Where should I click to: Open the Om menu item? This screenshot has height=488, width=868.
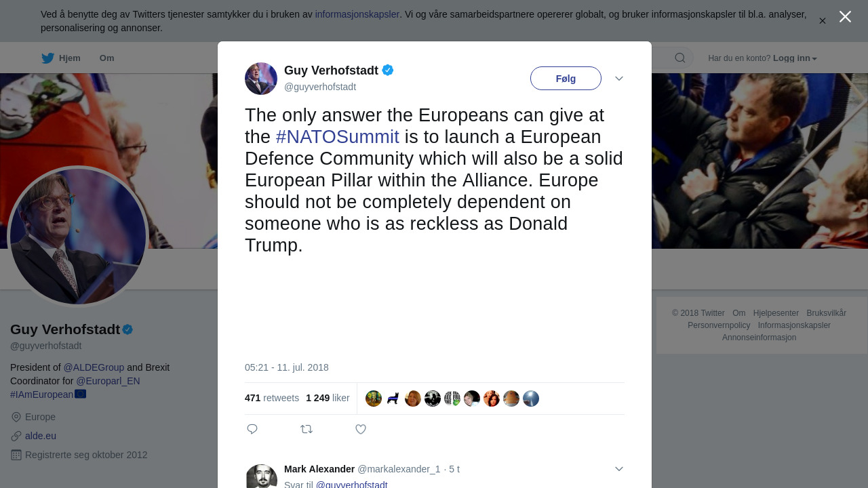tap(106, 58)
